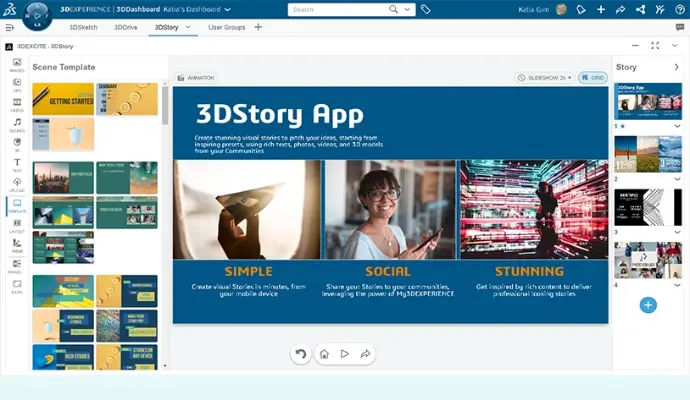This screenshot has width=690, height=400.
Task: Select the Rich Stories template thumbnail
Action: coord(63,357)
